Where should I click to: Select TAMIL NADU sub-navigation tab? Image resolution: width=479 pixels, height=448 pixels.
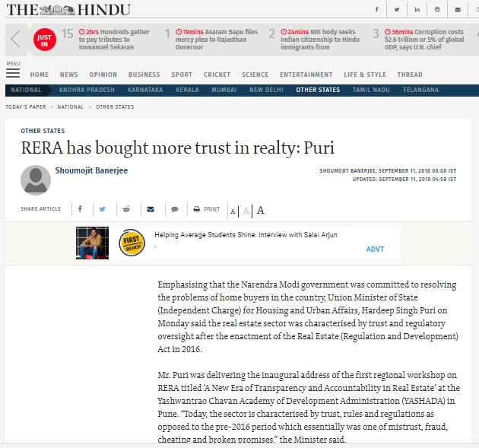click(x=371, y=90)
